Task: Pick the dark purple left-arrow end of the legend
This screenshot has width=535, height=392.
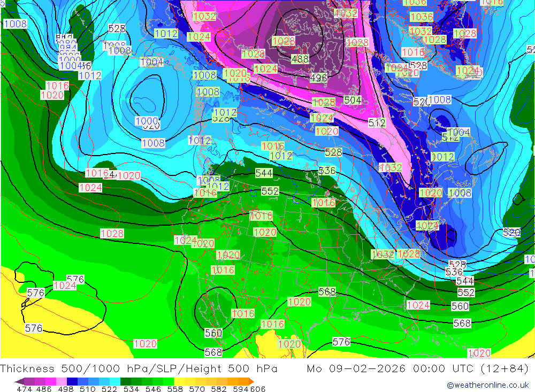Action: click(x=19, y=381)
